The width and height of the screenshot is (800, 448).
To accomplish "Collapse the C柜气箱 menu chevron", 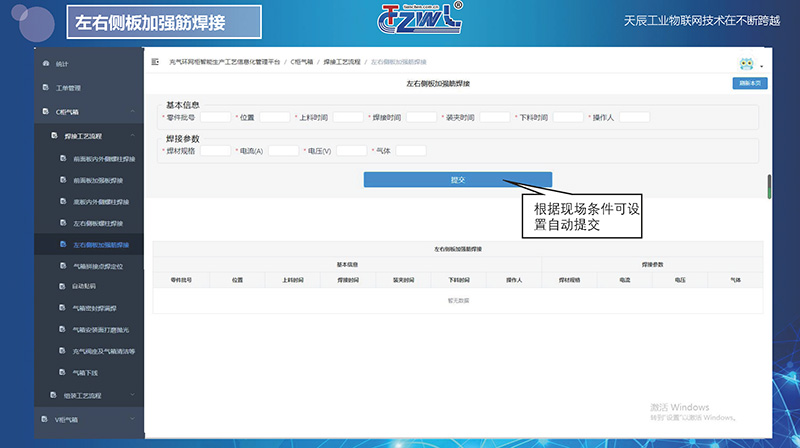I will coord(132,111).
